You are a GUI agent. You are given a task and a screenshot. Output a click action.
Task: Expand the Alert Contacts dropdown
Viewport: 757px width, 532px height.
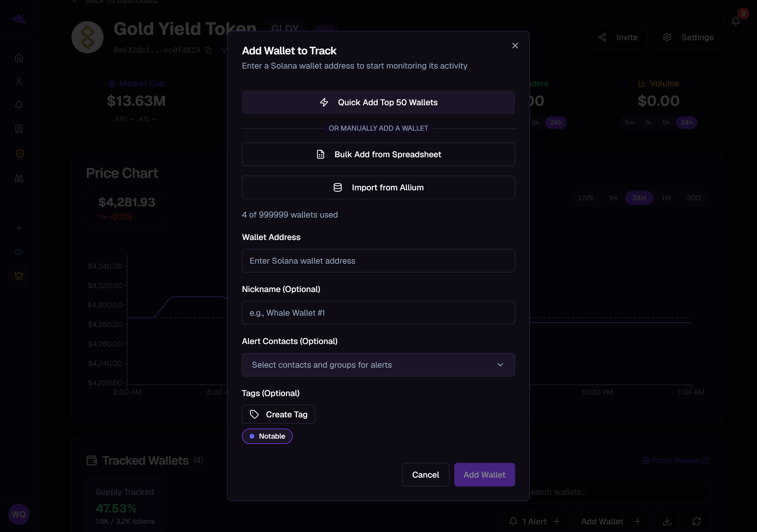[378, 364]
